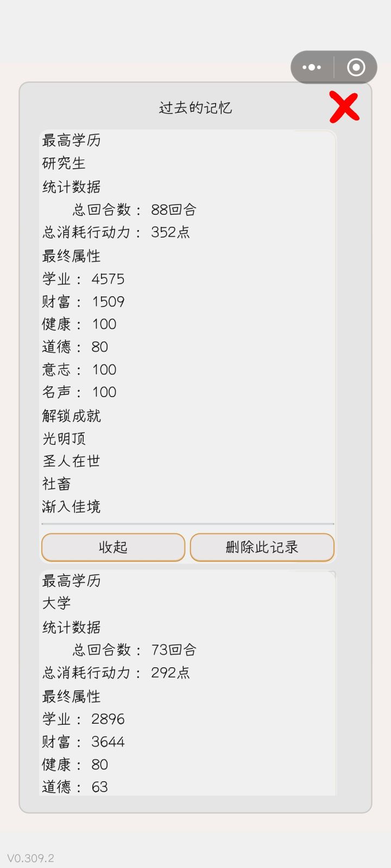Select the 研究生 education entry
Viewport: 391px width, 868px height.
click(x=64, y=163)
